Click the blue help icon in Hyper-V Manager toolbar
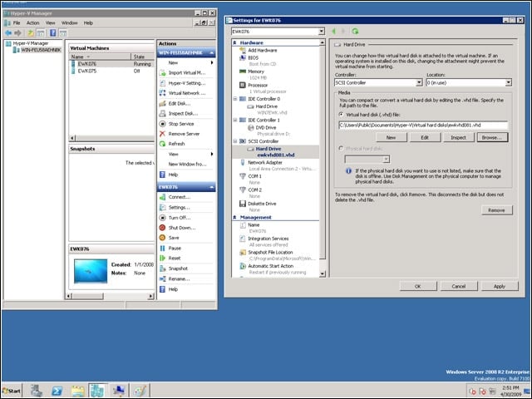The width and height of the screenshot is (532, 399). pyautogui.click(x=53, y=33)
